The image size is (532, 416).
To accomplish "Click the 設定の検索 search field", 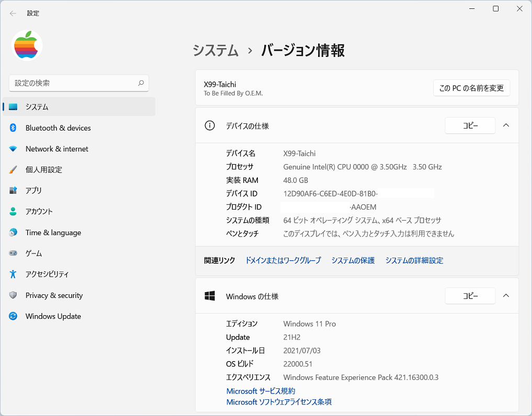I will pos(79,83).
